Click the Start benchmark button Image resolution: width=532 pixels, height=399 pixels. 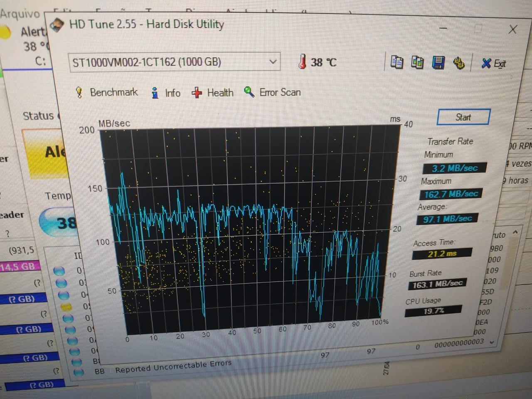463,117
